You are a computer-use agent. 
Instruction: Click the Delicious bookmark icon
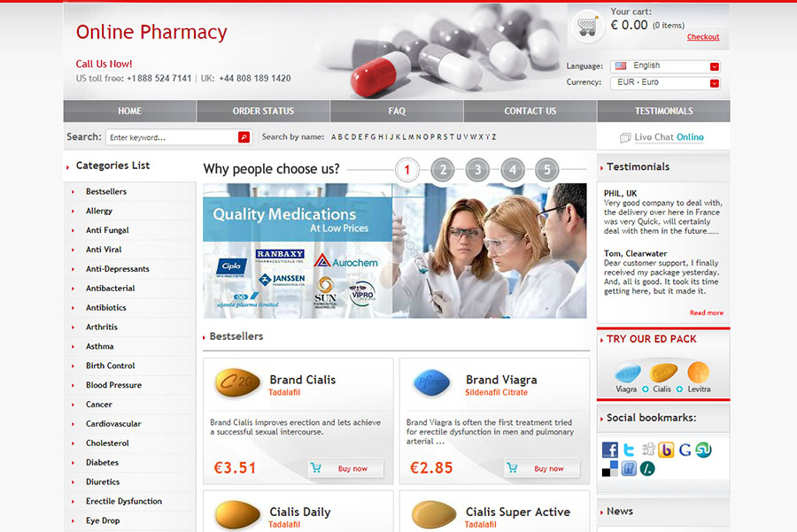click(610, 468)
